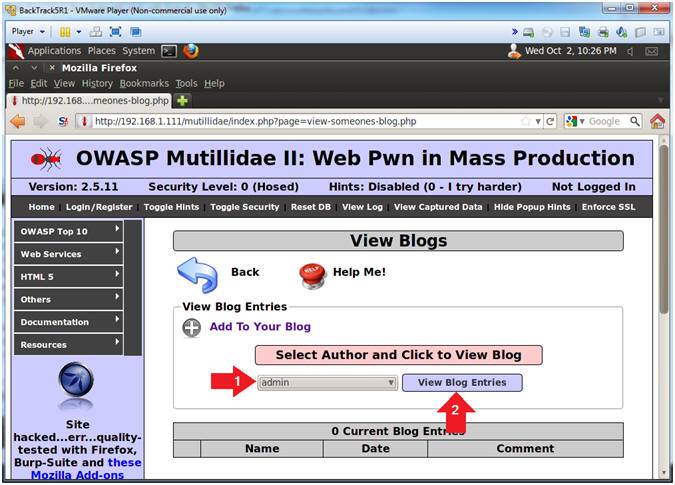Click Toggle Security link
Image resolution: width=675 pixels, height=485 pixels.
click(245, 207)
